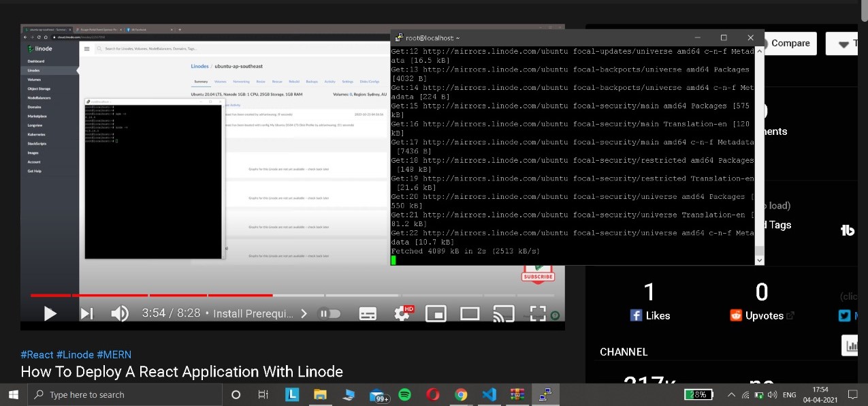Click the CHANNEL heading text
The image size is (868, 406).
(x=624, y=352)
